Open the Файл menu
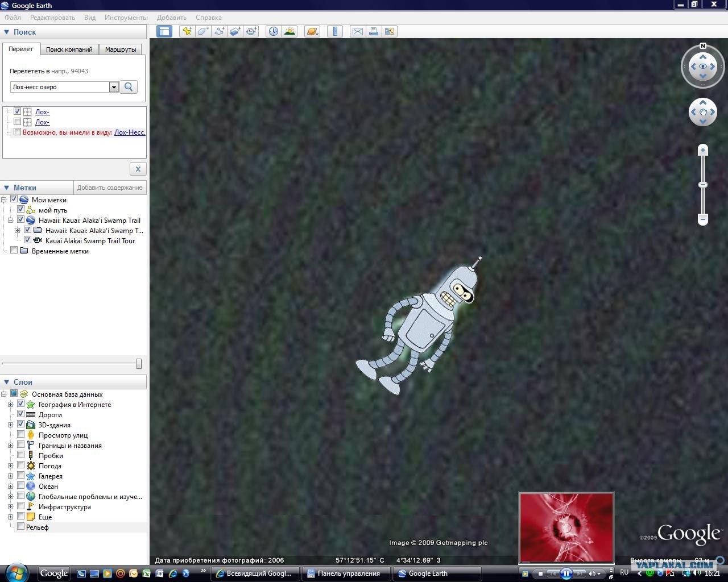This screenshot has width=728, height=582. tap(13, 18)
